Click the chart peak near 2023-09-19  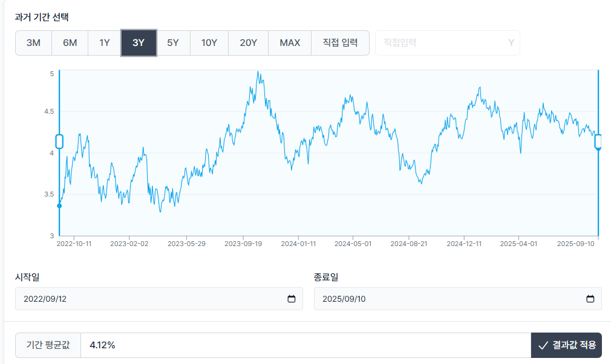(x=258, y=72)
